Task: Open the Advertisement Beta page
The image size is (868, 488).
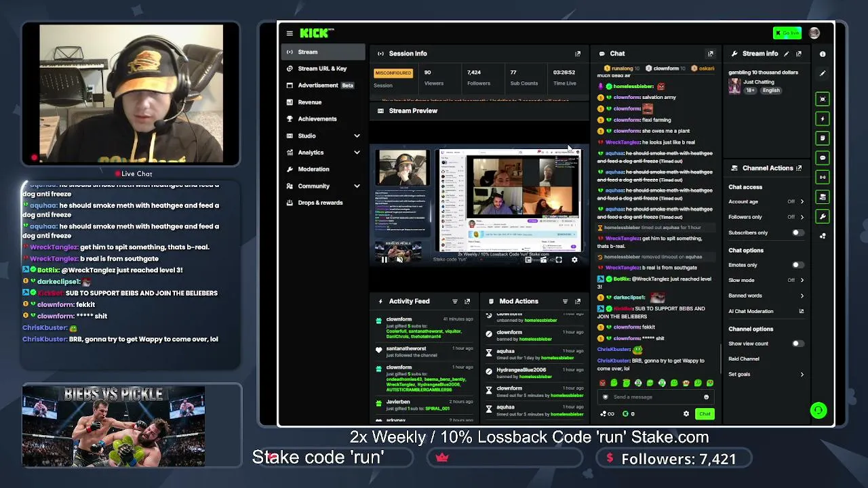Action: (323, 85)
